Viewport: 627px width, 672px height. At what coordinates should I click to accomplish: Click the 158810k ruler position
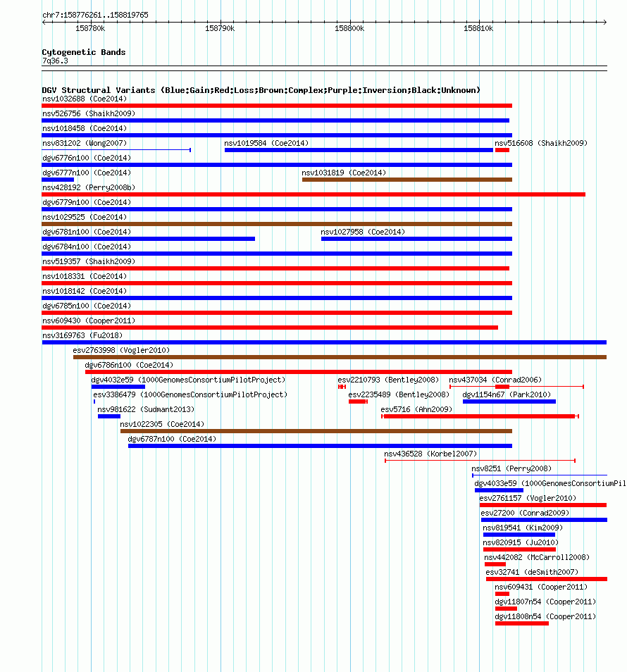(478, 28)
